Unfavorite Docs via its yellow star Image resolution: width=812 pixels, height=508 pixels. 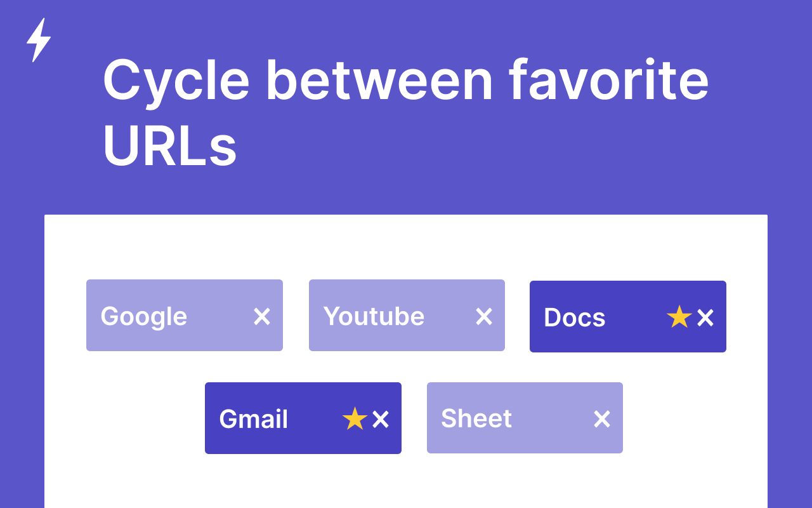click(x=679, y=317)
